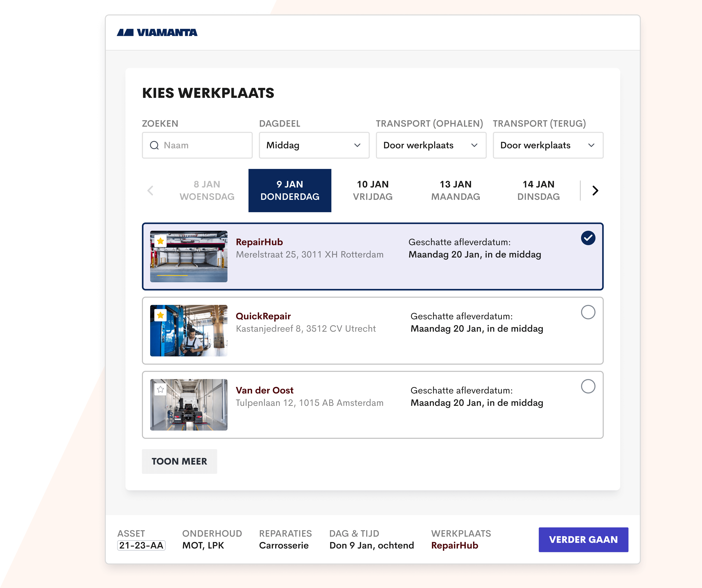This screenshot has width=702, height=588.
Task: Select the Van der Oost radio button
Action: [x=588, y=386]
